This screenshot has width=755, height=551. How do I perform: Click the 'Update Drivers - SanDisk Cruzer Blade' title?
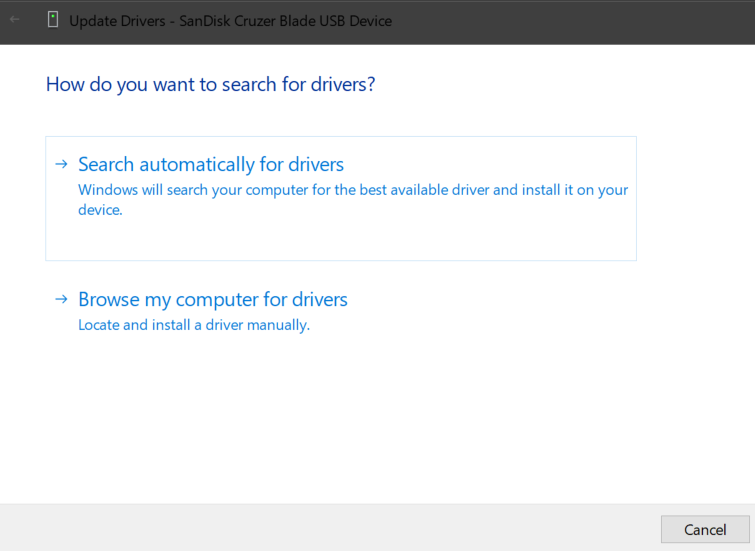click(231, 21)
